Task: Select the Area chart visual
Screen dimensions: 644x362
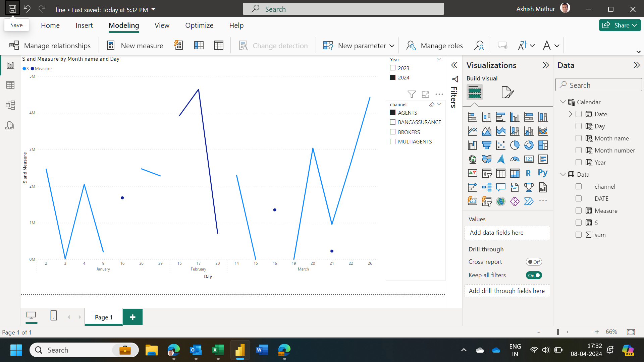Action: click(486, 131)
